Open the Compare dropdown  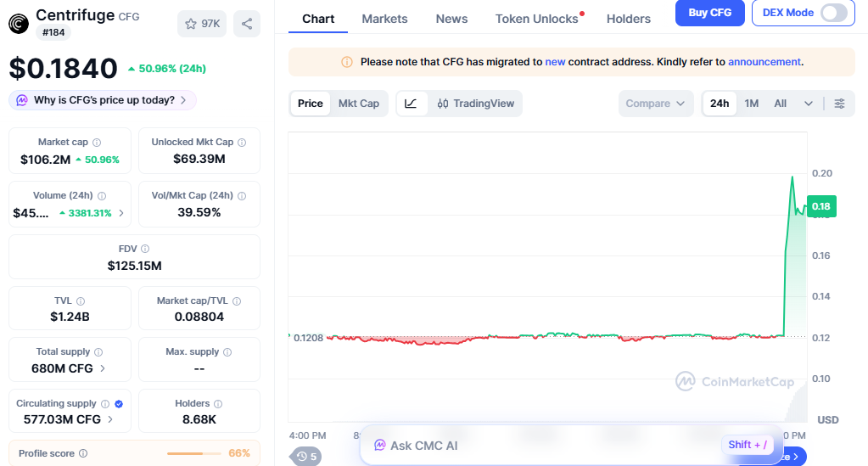tap(655, 104)
